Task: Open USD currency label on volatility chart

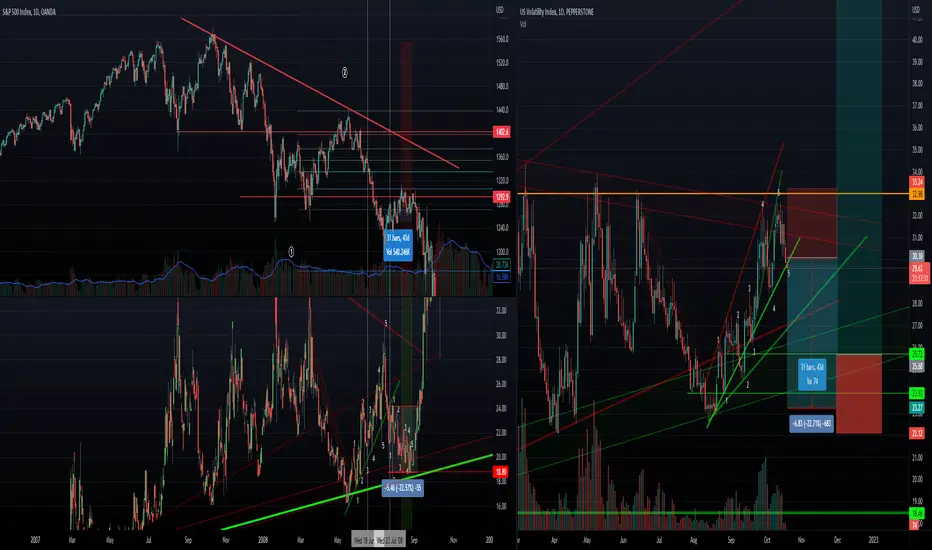Action: click(x=917, y=10)
